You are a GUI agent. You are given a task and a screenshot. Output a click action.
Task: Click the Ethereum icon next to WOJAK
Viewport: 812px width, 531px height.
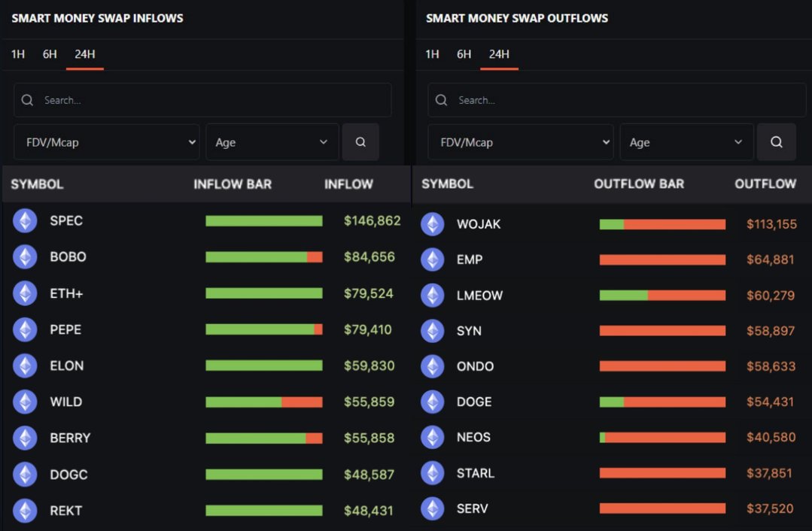(433, 224)
